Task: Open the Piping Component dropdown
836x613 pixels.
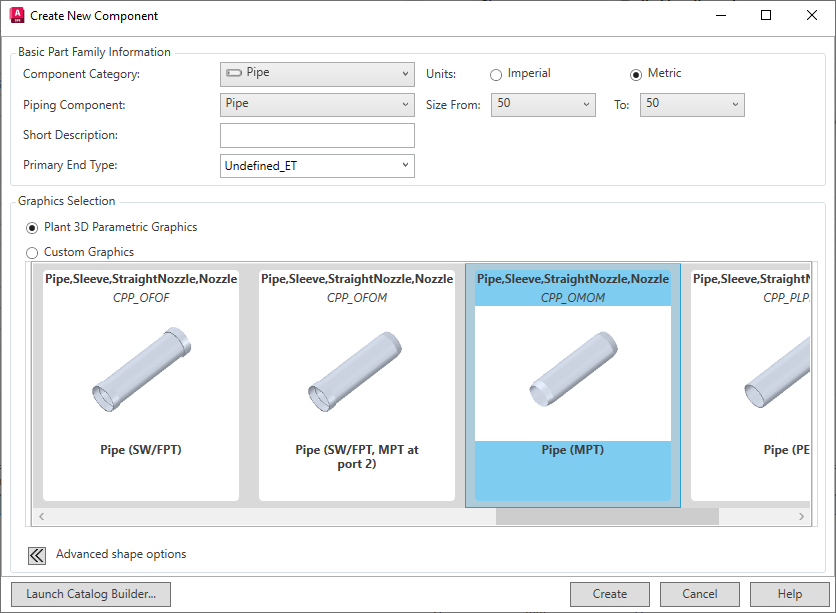Action: pyautogui.click(x=404, y=104)
